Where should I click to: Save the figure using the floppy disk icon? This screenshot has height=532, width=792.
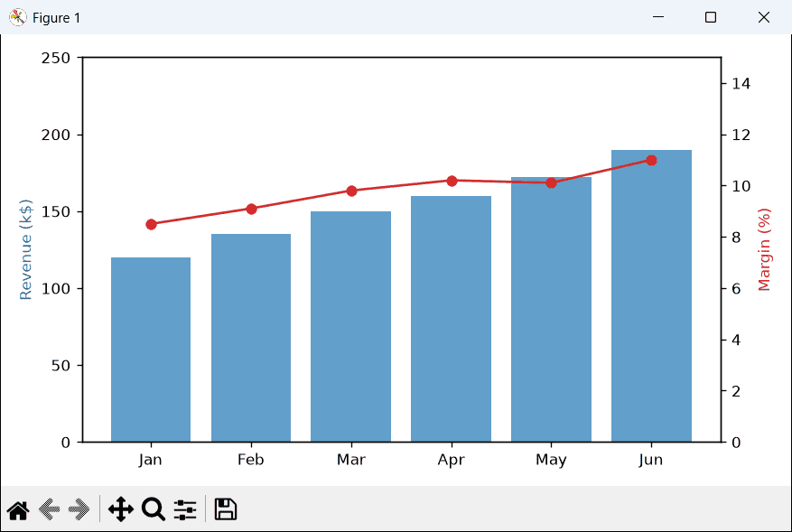pos(225,509)
